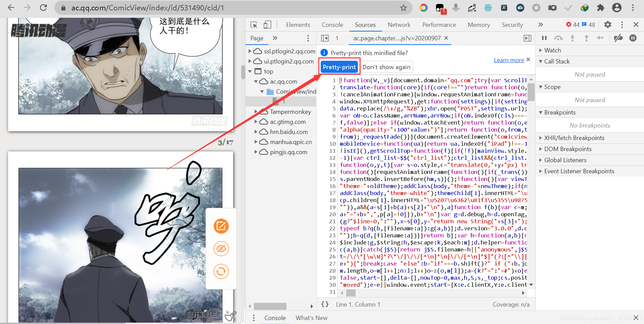The height and width of the screenshot is (324, 644).
Task: Click the orange edit icon on comic
Action: click(x=221, y=226)
